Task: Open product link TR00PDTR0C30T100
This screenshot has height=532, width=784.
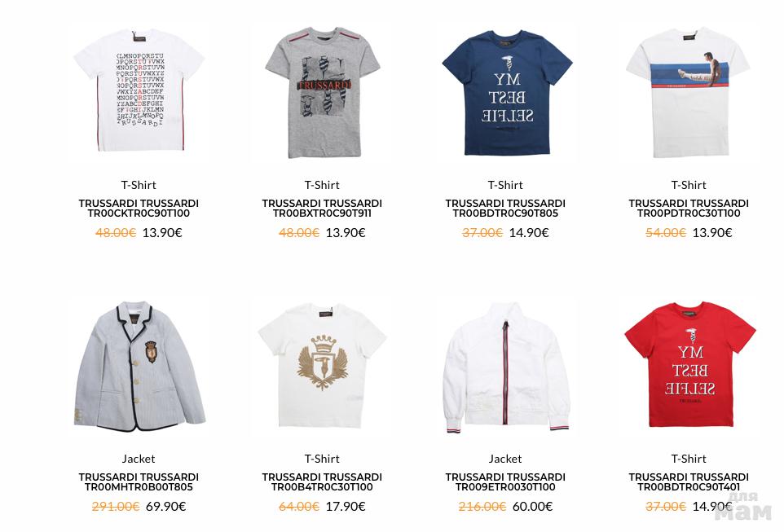Action: [x=689, y=213]
